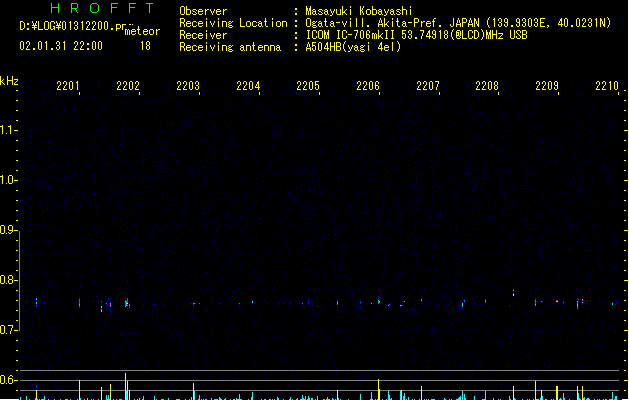The image size is (629, 400).
Task: Click the HROFFT title text
Action: 102,8
